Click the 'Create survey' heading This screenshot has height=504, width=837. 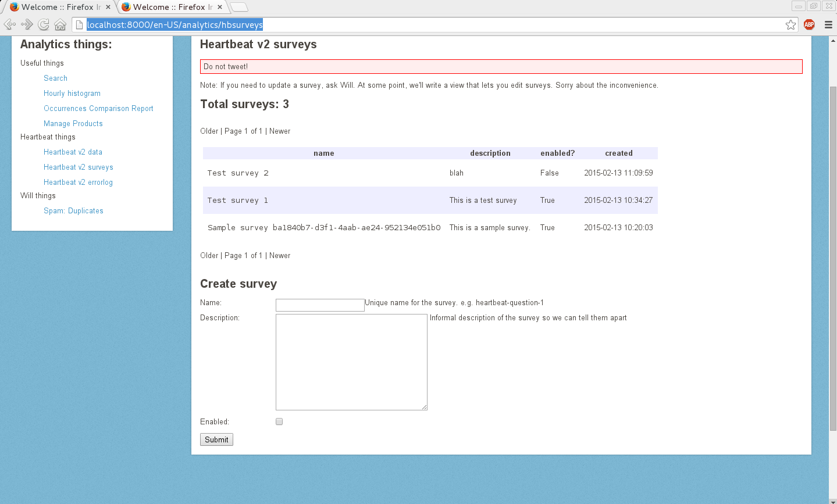click(238, 284)
